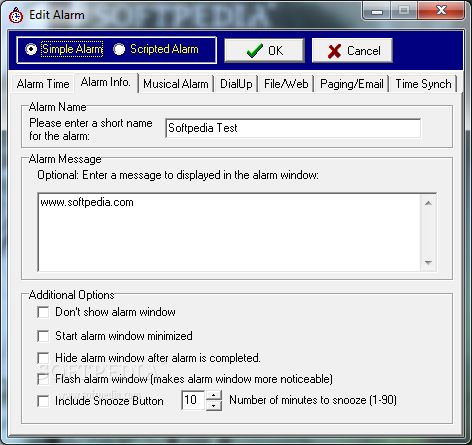Switch to the Musical Alarm tab

coord(176,84)
